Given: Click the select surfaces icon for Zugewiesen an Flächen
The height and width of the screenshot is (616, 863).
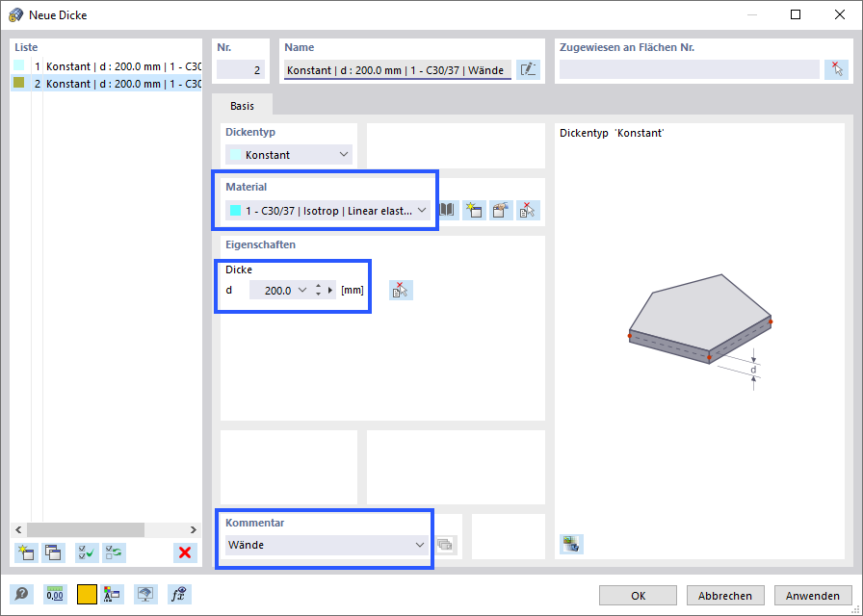Looking at the screenshot, I should [836, 70].
